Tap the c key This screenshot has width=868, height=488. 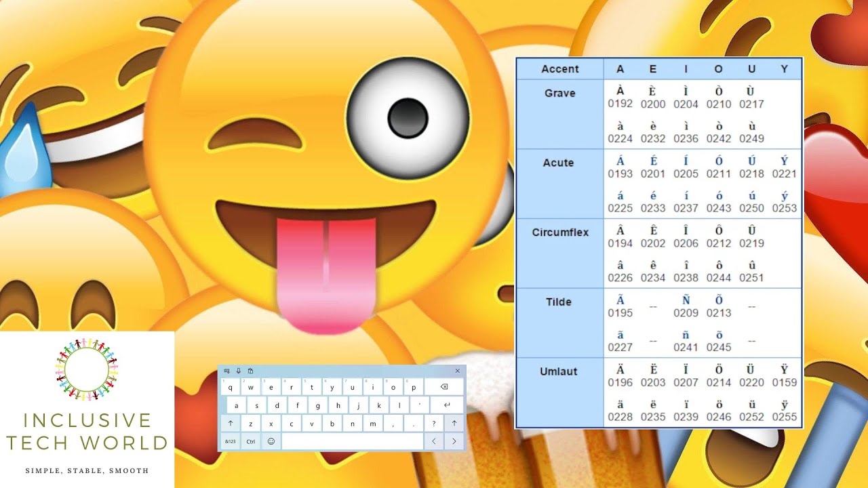[292, 423]
